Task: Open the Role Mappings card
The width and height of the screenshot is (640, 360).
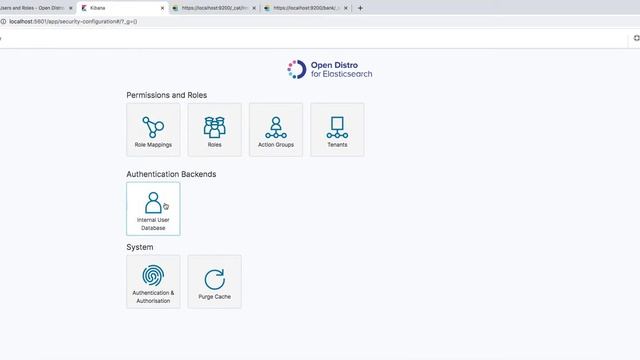Action: [153, 130]
